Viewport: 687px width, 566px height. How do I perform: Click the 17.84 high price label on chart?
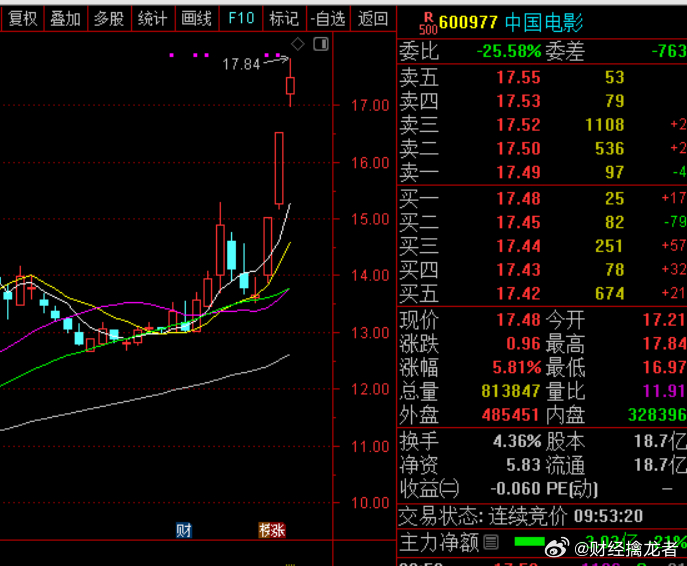(241, 64)
